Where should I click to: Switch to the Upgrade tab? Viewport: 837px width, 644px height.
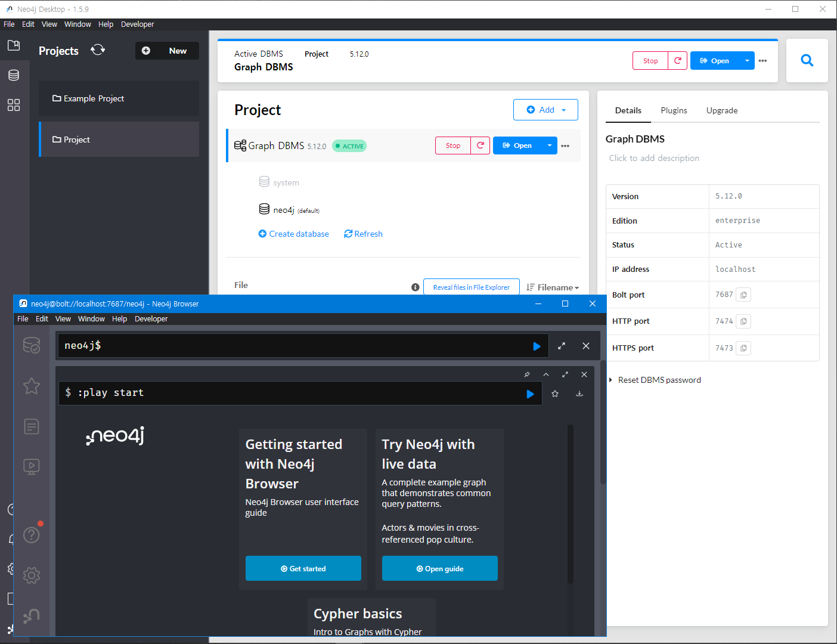click(722, 110)
